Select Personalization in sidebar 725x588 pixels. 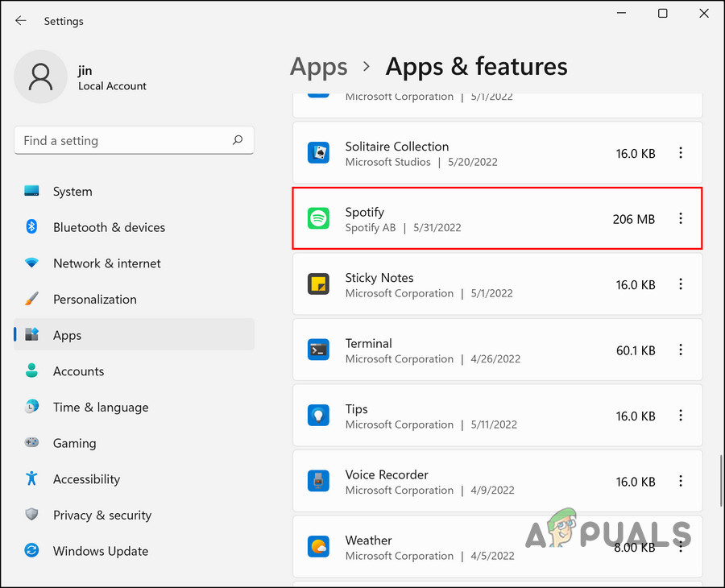point(134,299)
